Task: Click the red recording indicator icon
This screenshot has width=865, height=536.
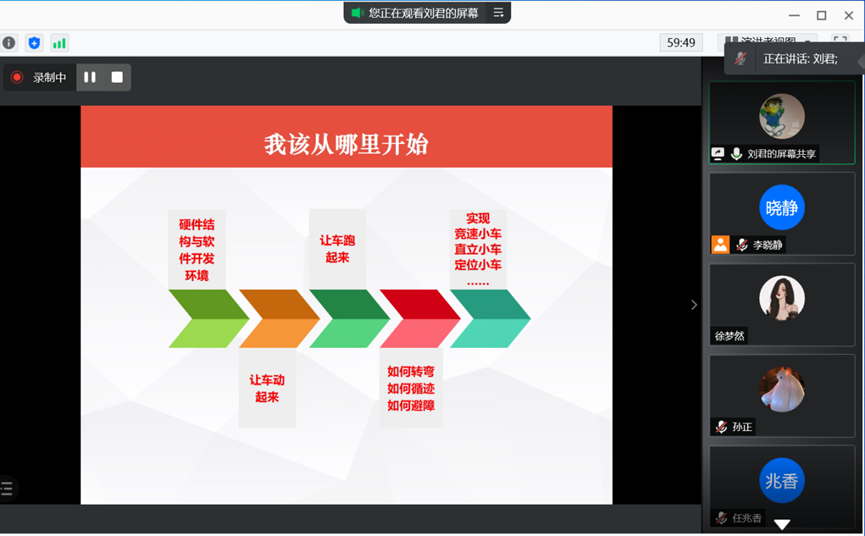Action: click(x=17, y=77)
